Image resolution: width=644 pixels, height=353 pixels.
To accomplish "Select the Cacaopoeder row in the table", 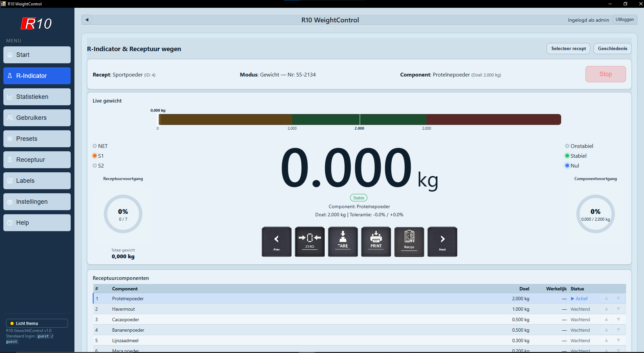I will (237, 319).
